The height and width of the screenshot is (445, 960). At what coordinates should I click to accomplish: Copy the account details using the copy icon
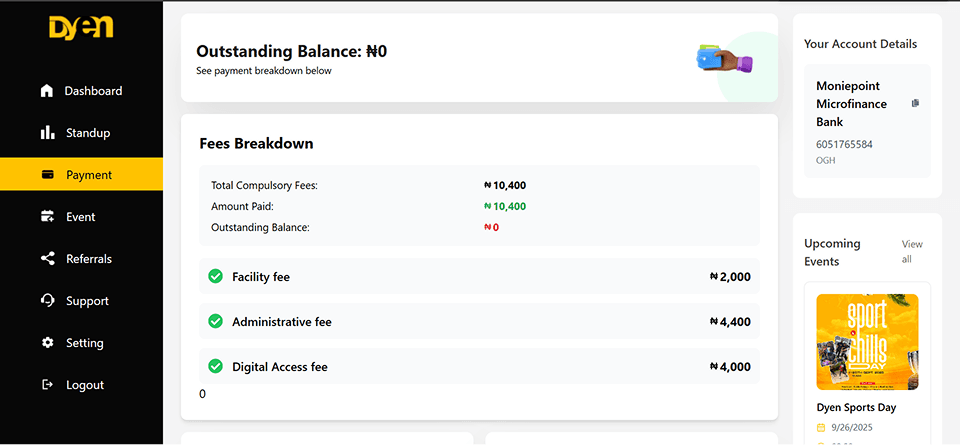tap(915, 103)
